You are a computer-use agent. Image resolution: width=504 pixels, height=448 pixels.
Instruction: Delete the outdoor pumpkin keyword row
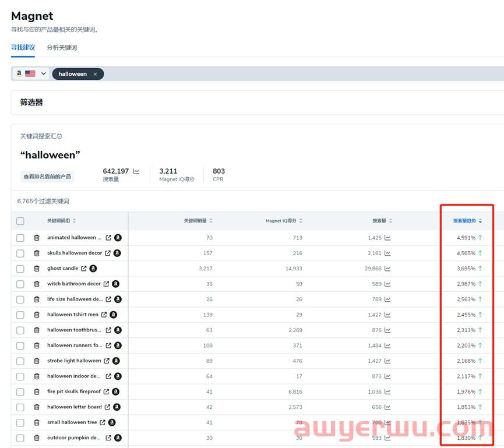tap(37, 438)
